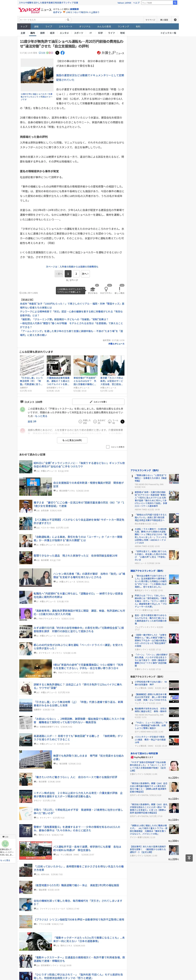Click 次へ pagination button

pyautogui.click(x=85, y=274)
